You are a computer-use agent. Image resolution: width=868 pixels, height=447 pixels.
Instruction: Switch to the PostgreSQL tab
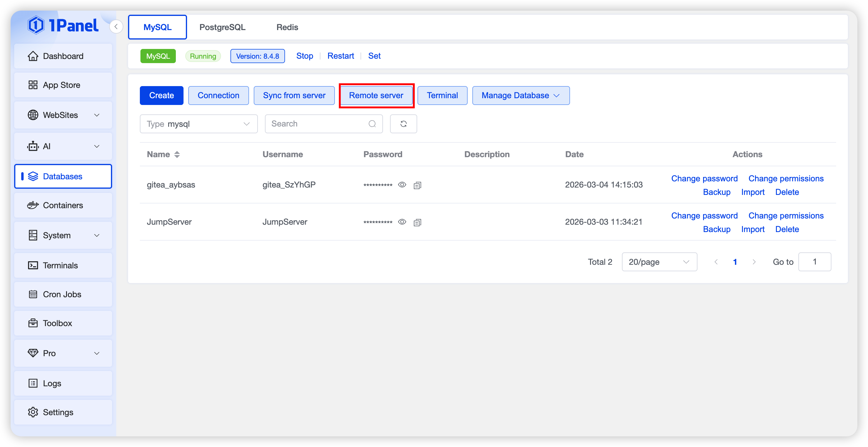coord(222,27)
